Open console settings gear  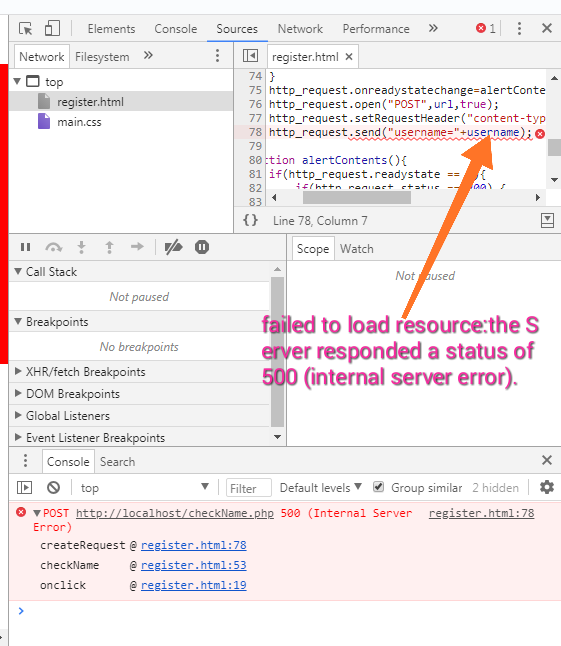point(547,487)
